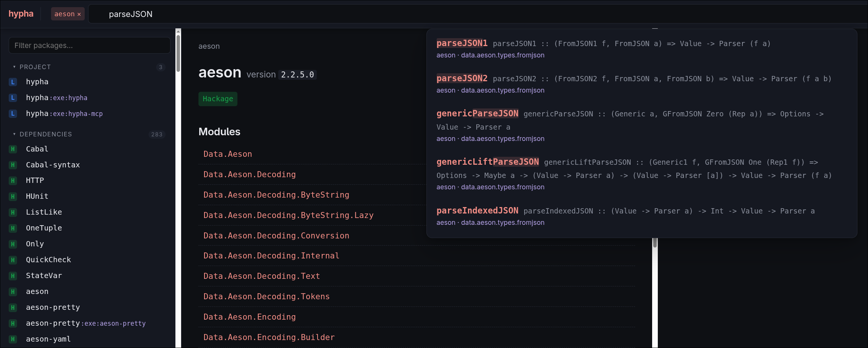Open the Data.Aeson module
Viewport: 868px width, 348px height.
click(x=228, y=154)
